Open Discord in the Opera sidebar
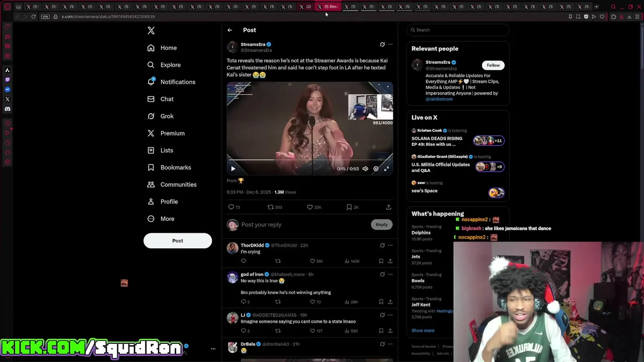This screenshot has height=362, width=644. [8, 109]
